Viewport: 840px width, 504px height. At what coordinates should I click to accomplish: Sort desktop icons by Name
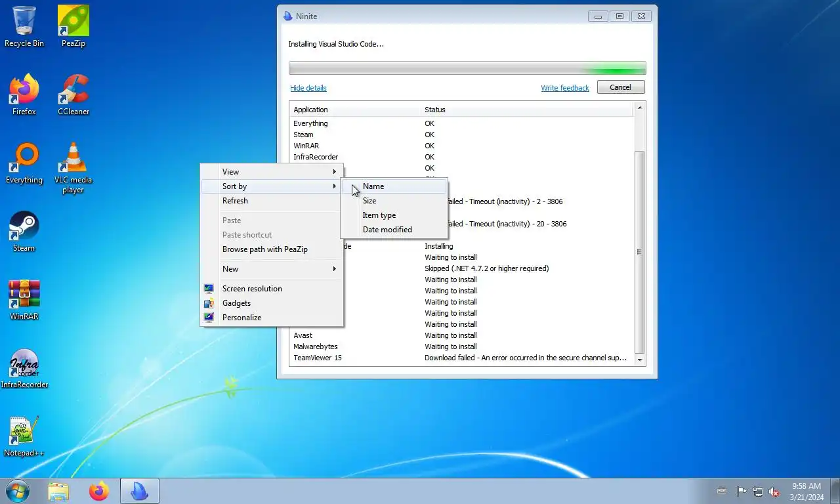tap(394, 186)
